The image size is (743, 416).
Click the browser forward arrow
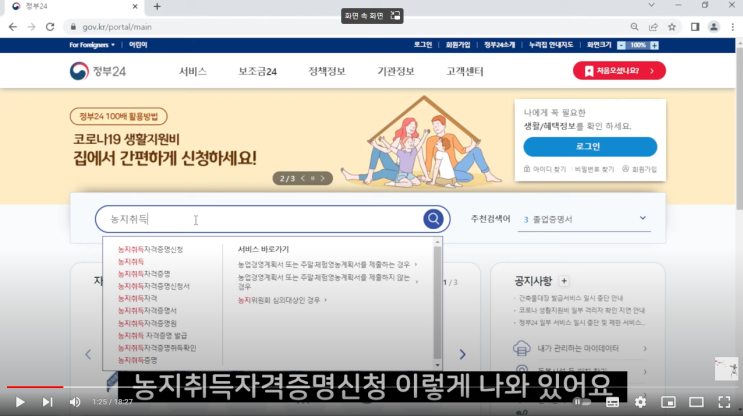tap(31, 27)
